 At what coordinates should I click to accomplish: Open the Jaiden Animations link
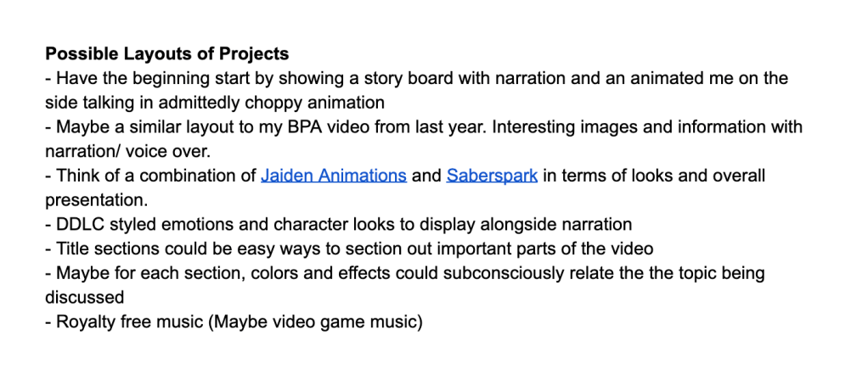click(334, 176)
